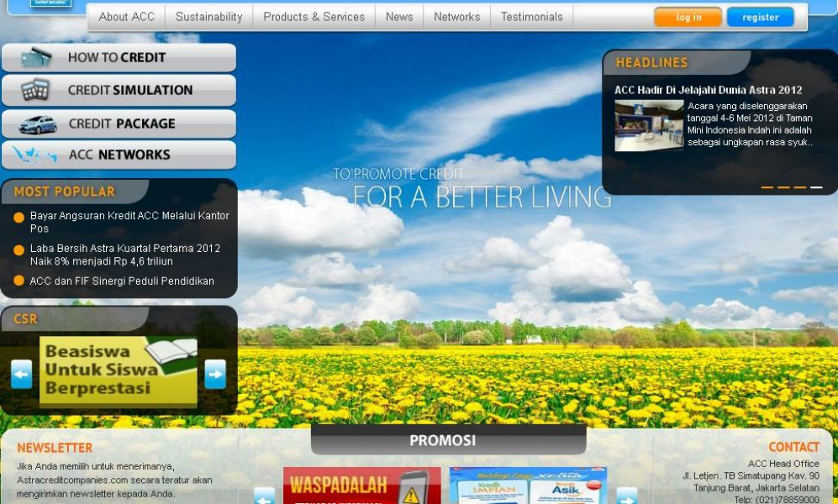The height and width of the screenshot is (504, 838).
Task: Select the fourth white headline slide indicator
Action: pos(816,187)
